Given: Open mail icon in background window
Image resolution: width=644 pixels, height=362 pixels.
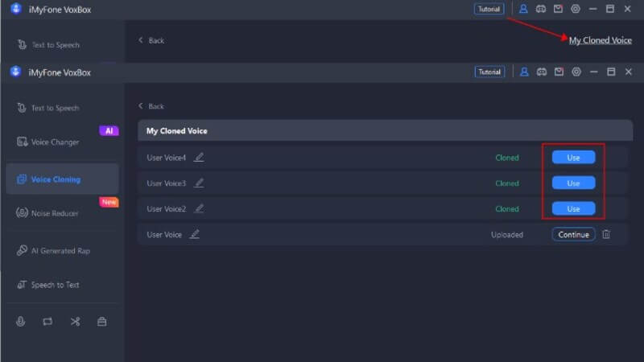Looking at the screenshot, I should tap(558, 9).
